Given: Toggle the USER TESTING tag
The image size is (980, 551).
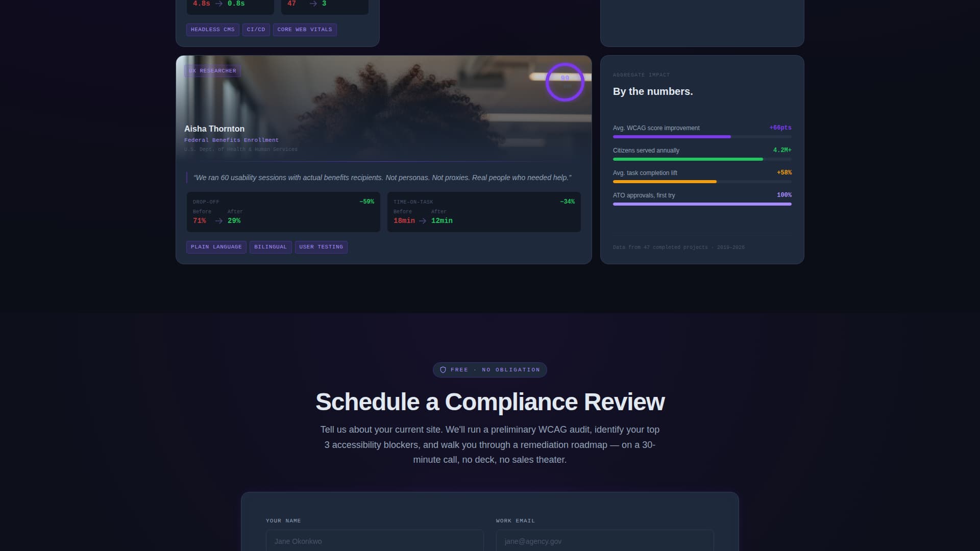Looking at the screenshot, I should (x=321, y=246).
